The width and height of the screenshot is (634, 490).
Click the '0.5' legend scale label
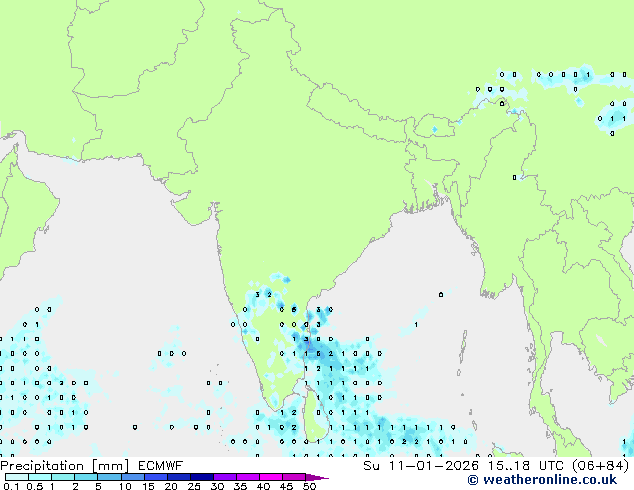click(x=35, y=486)
